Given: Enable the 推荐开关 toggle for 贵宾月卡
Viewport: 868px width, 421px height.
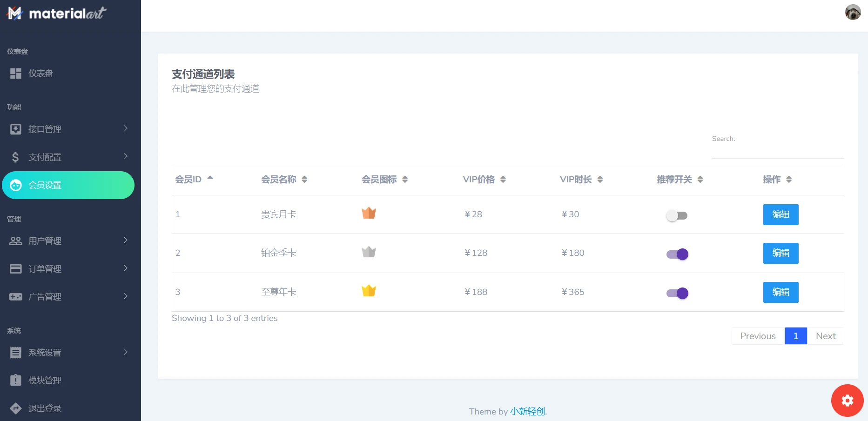Looking at the screenshot, I should point(677,215).
